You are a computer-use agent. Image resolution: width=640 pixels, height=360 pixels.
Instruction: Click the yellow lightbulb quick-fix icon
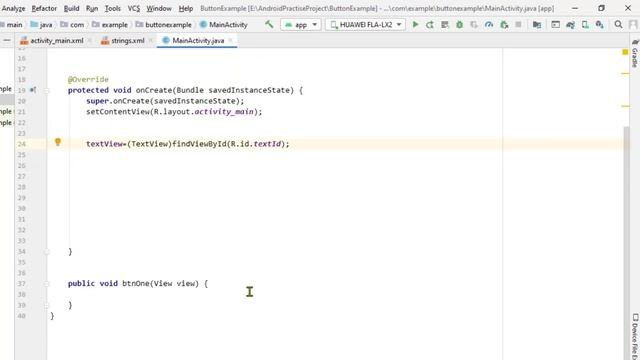58,142
